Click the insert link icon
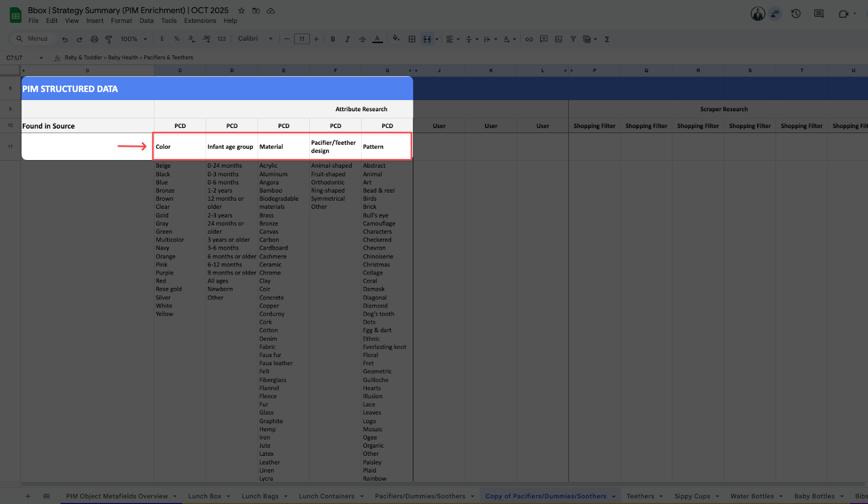Viewport: 868px width, 504px height. (x=529, y=39)
